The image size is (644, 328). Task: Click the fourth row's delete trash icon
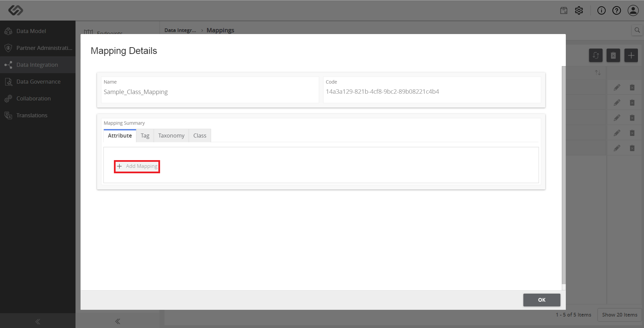point(632,133)
